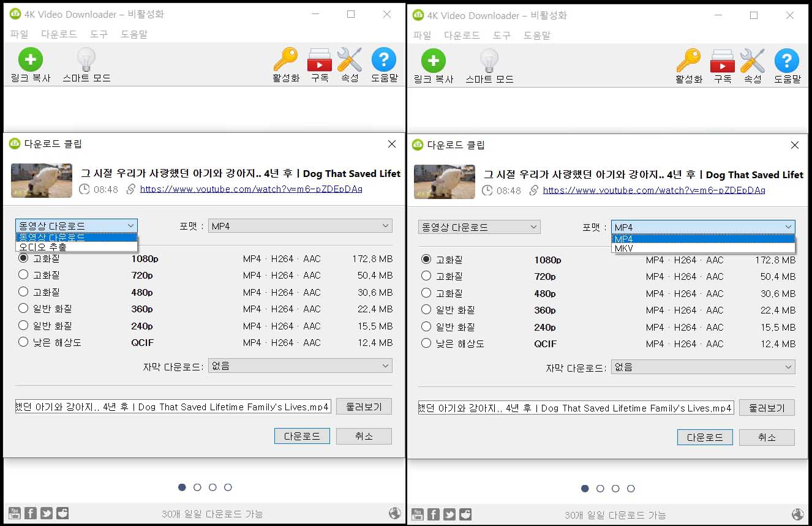Click globe icon in left window status bar
This screenshot has width=812, height=526.
point(395,513)
